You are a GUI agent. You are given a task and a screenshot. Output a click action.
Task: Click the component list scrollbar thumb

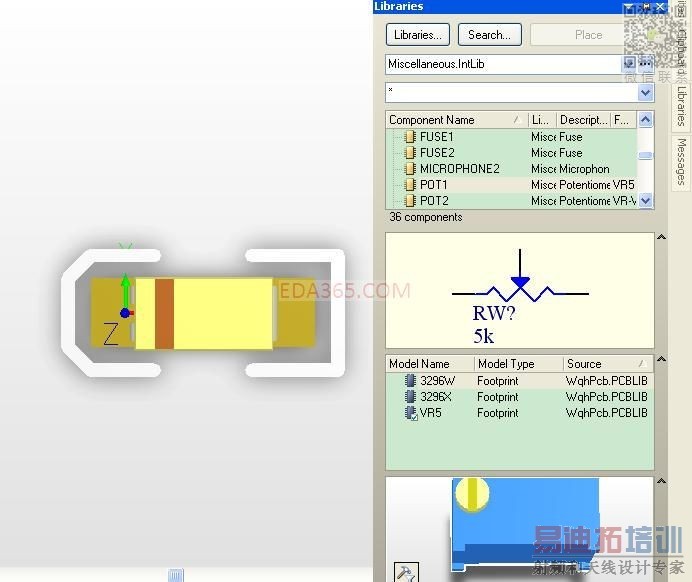click(x=645, y=155)
